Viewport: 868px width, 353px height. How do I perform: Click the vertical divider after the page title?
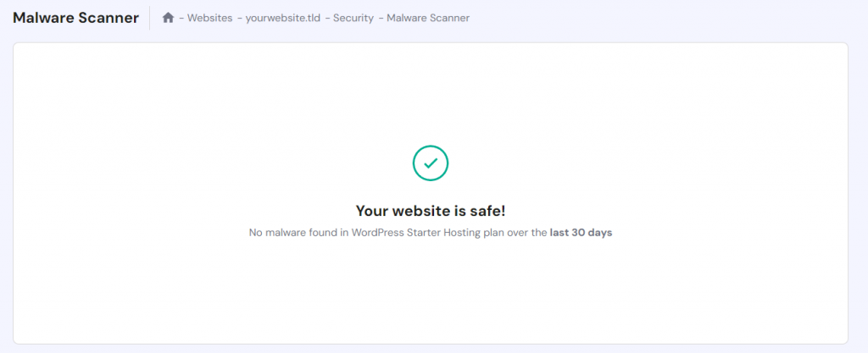coord(149,18)
